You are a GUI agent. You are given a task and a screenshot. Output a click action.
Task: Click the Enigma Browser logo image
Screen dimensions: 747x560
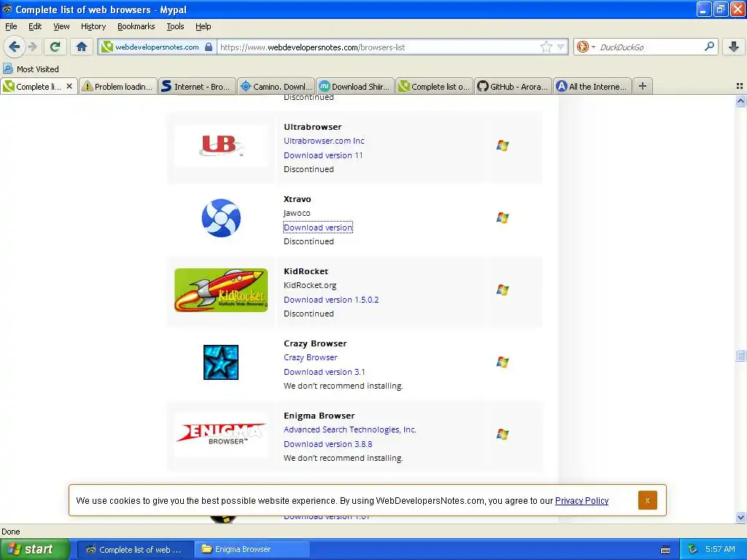tap(221, 435)
